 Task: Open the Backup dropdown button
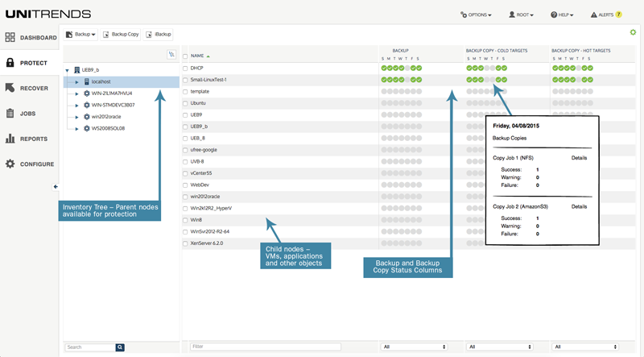click(x=81, y=35)
